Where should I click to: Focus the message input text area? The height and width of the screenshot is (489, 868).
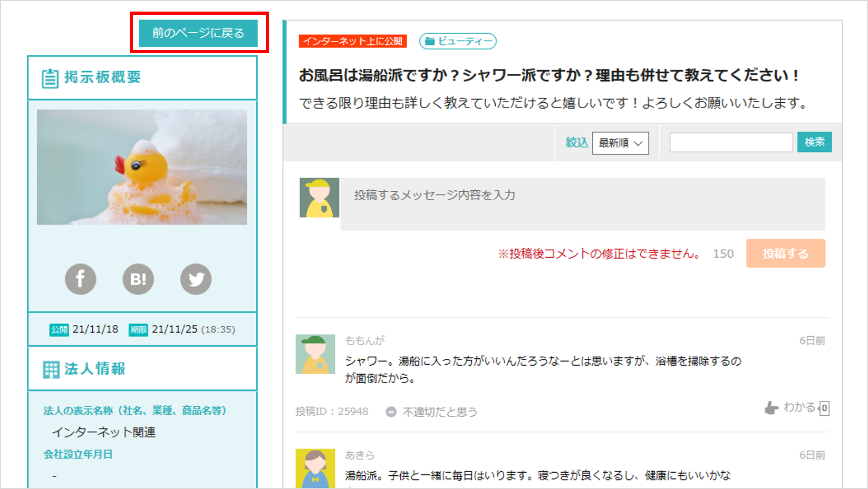point(583,204)
